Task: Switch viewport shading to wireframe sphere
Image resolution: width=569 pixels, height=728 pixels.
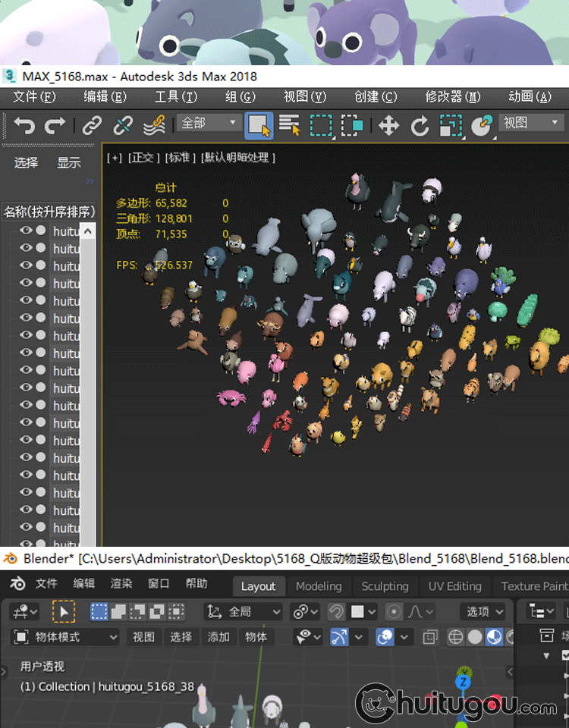Action: click(455, 637)
